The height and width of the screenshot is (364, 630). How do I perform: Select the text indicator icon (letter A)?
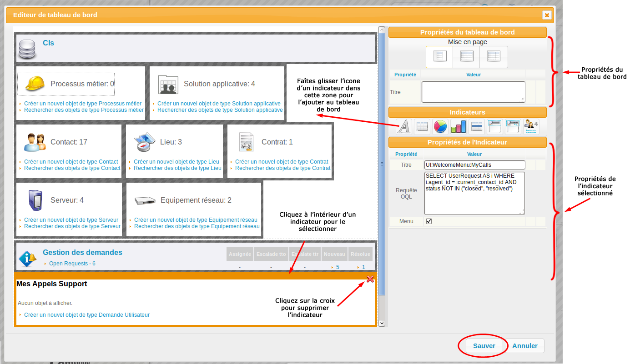pos(403,126)
